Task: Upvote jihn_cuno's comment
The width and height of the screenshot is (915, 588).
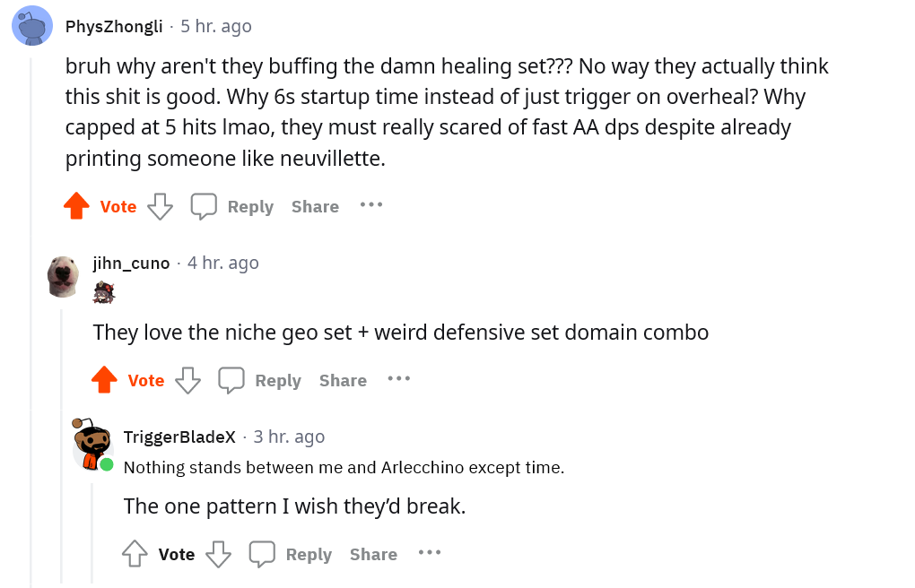Action: (105, 380)
